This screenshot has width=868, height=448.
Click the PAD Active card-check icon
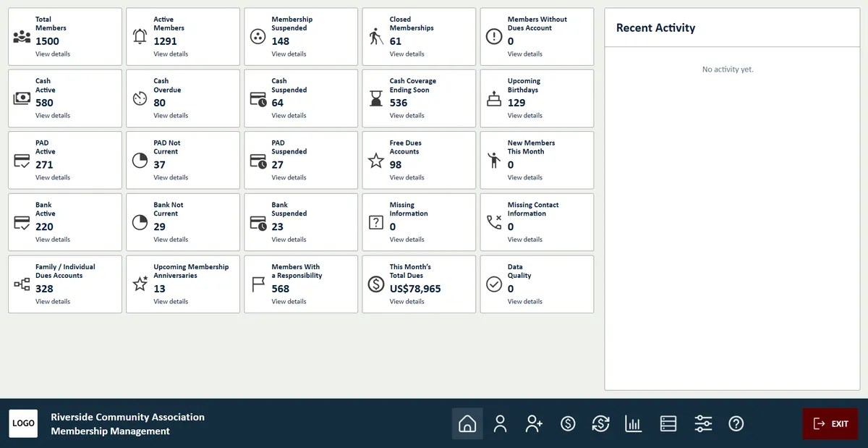pyautogui.click(x=22, y=161)
